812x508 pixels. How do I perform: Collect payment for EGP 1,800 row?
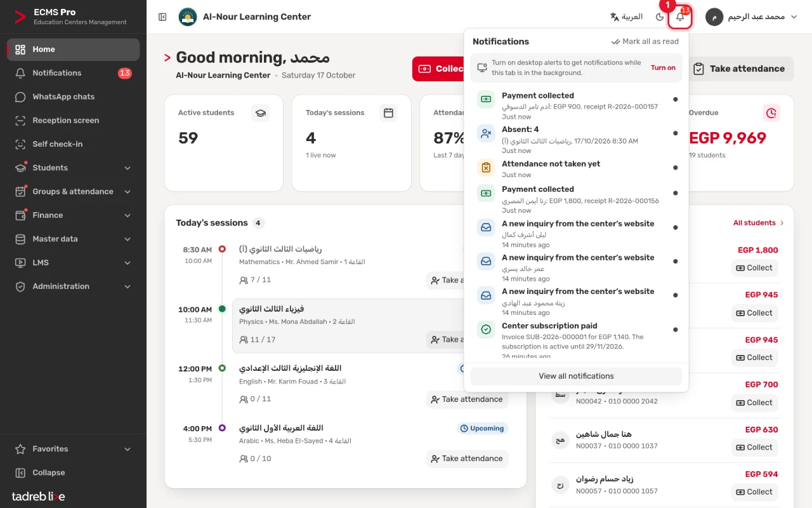coord(754,268)
